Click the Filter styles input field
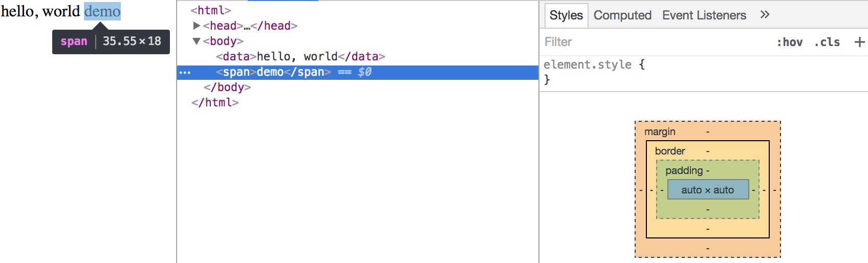Image resolution: width=868 pixels, height=263 pixels. coord(655,42)
